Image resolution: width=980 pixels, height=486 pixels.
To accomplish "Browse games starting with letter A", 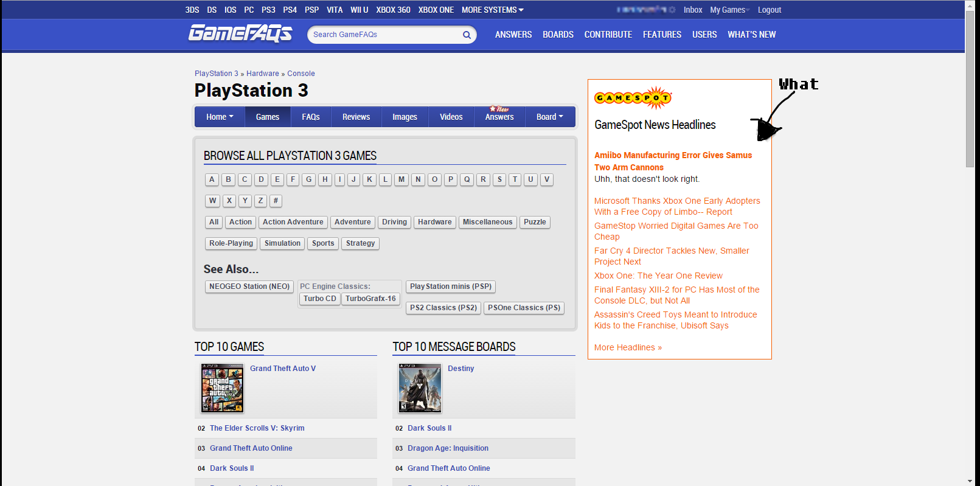I will 212,179.
